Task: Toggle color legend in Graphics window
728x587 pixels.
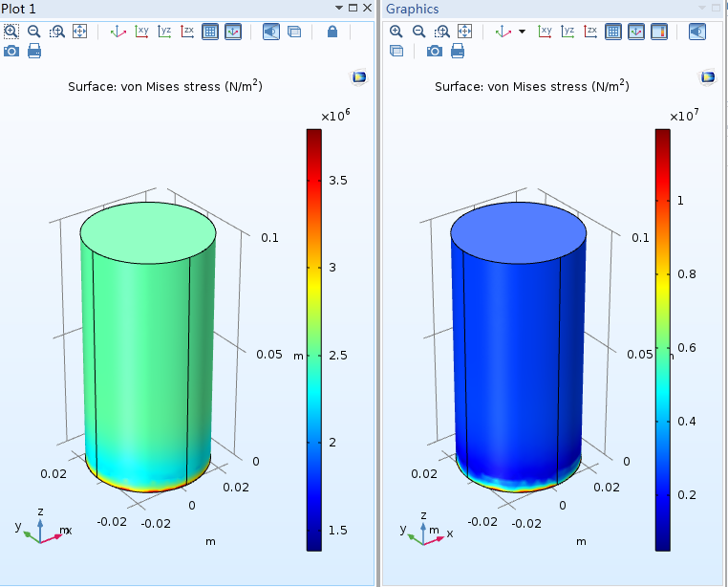Action: 659,32
